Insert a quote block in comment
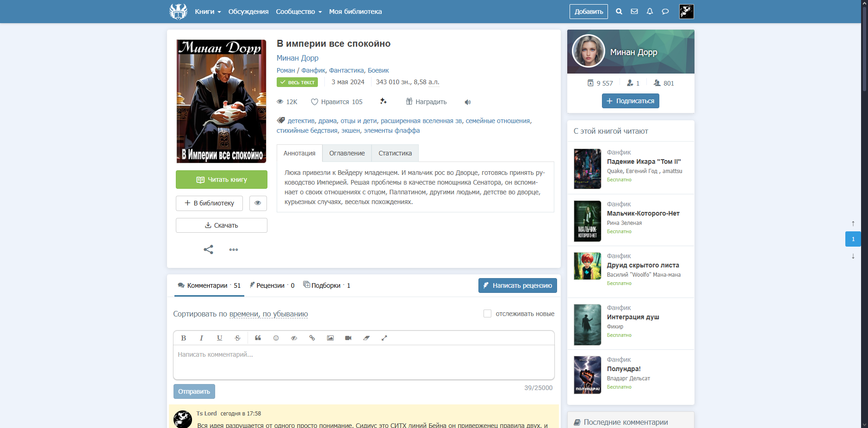Screen dimensions: 868x428 click(x=258, y=338)
